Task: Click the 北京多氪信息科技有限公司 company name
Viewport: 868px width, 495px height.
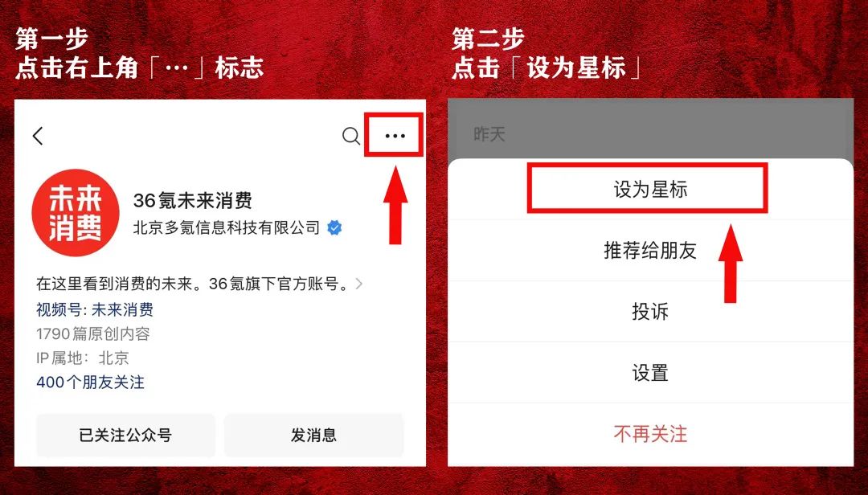Action: coord(227,227)
